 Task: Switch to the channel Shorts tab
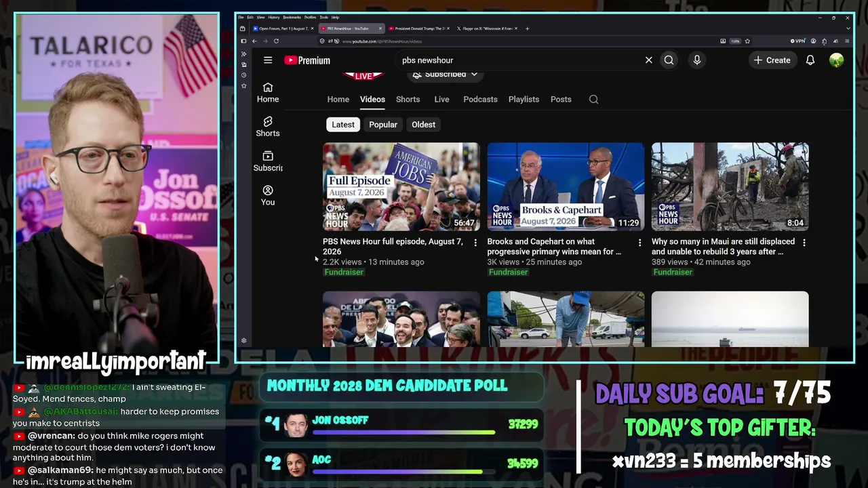(408, 100)
